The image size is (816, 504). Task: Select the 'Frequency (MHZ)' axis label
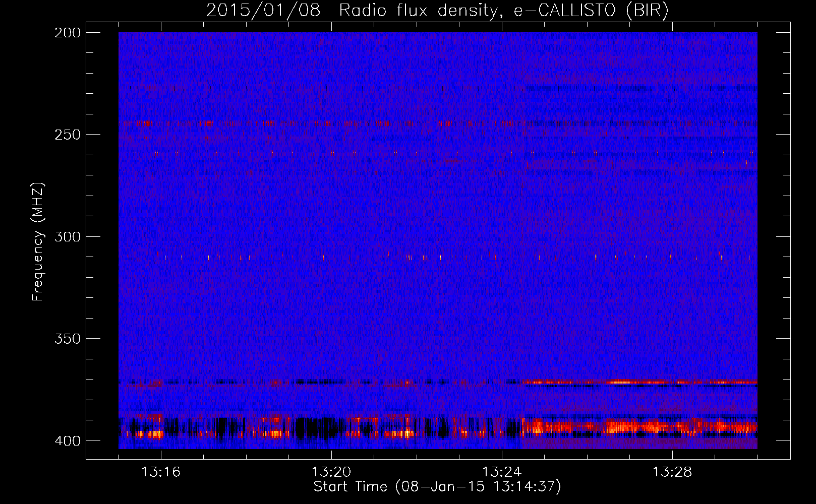[x=38, y=242]
